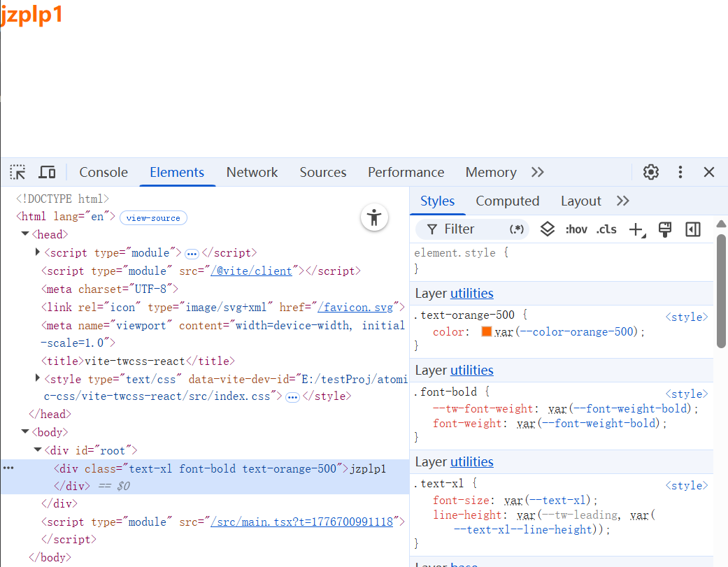Select the meta name=viewport node
This screenshot has width=728, height=567.
pos(223,334)
